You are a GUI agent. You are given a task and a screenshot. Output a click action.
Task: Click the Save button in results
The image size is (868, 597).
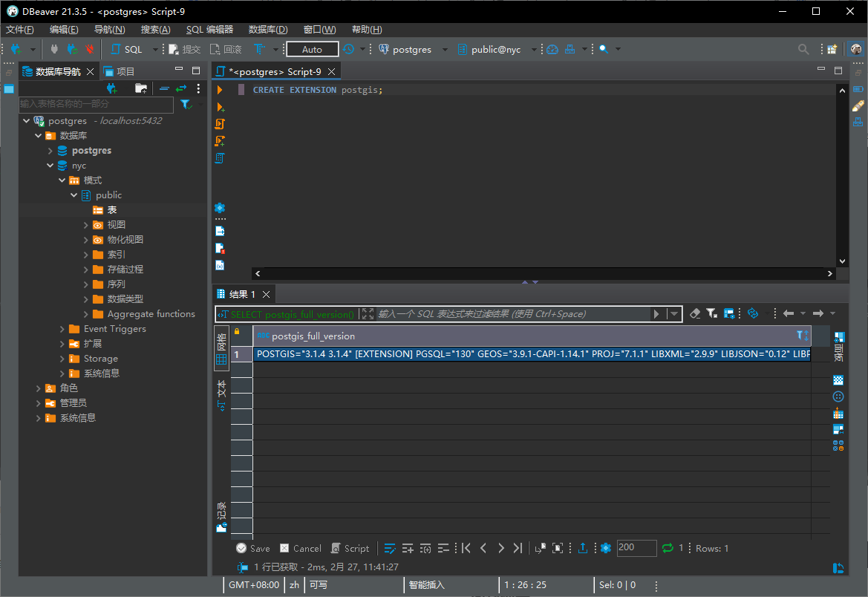(x=253, y=548)
